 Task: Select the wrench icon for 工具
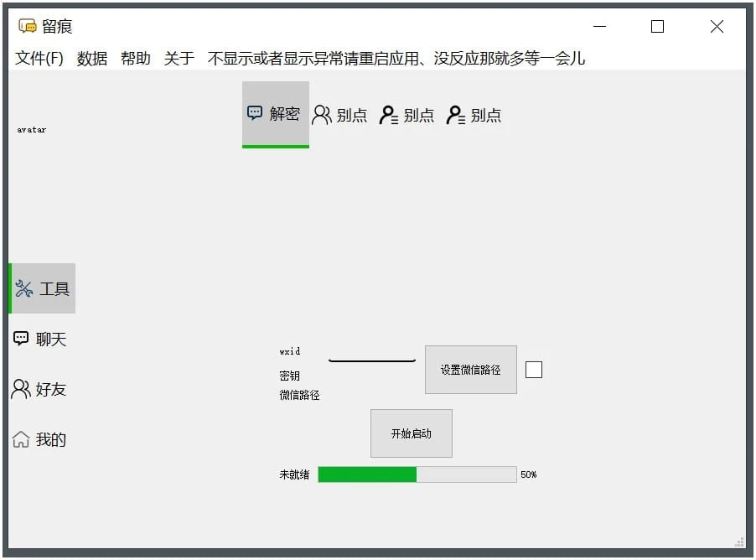24,289
